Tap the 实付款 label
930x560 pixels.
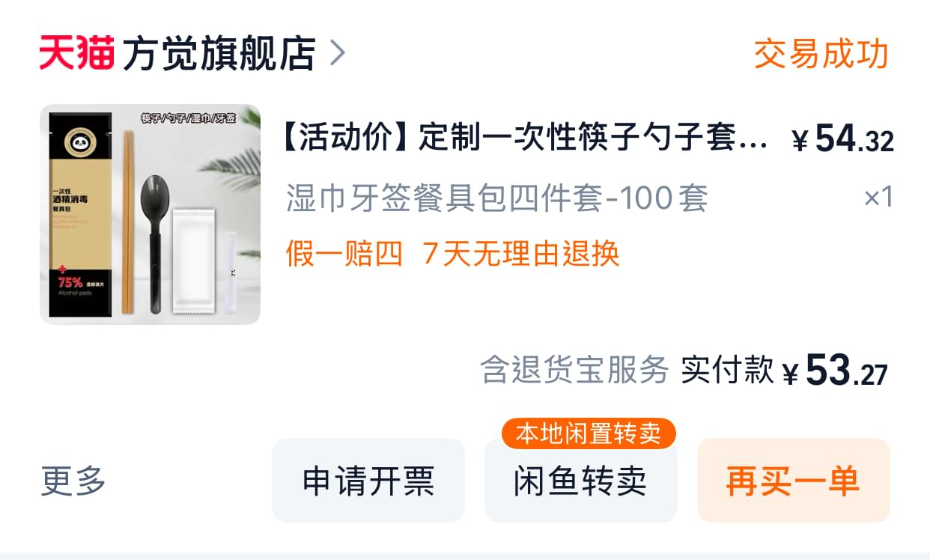[727, 370]
